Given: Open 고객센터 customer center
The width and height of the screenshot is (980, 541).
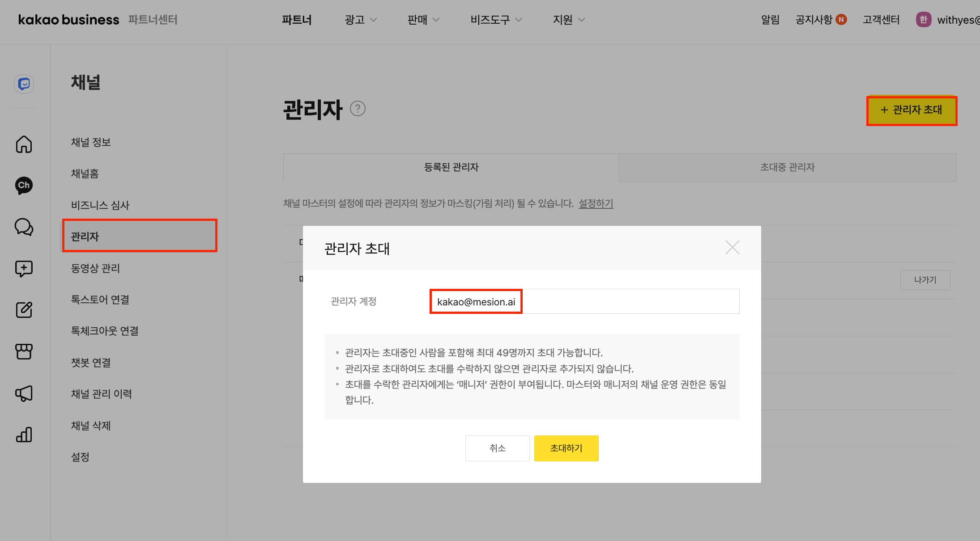Looking at the screenshot, I should 881,20.
